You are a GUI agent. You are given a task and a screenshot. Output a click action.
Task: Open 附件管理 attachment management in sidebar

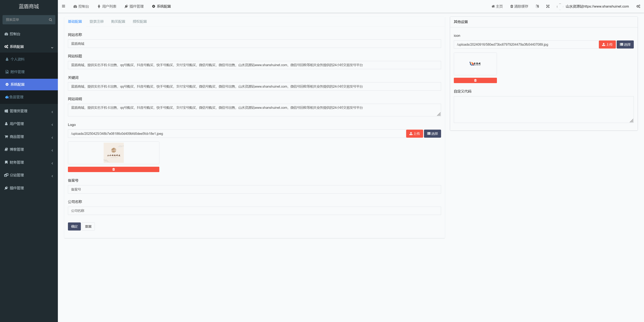coord(17,72)
